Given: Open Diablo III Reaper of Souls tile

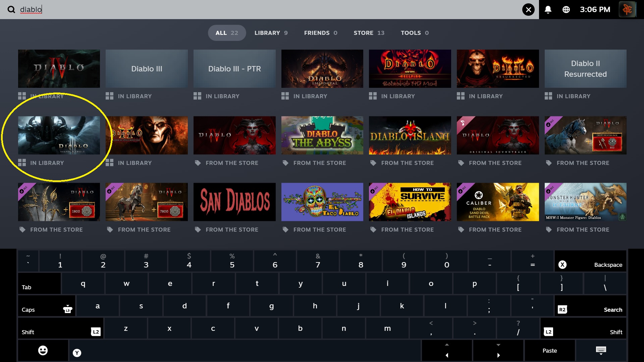Looking at the screenshot, I should (x=59, y=135).
